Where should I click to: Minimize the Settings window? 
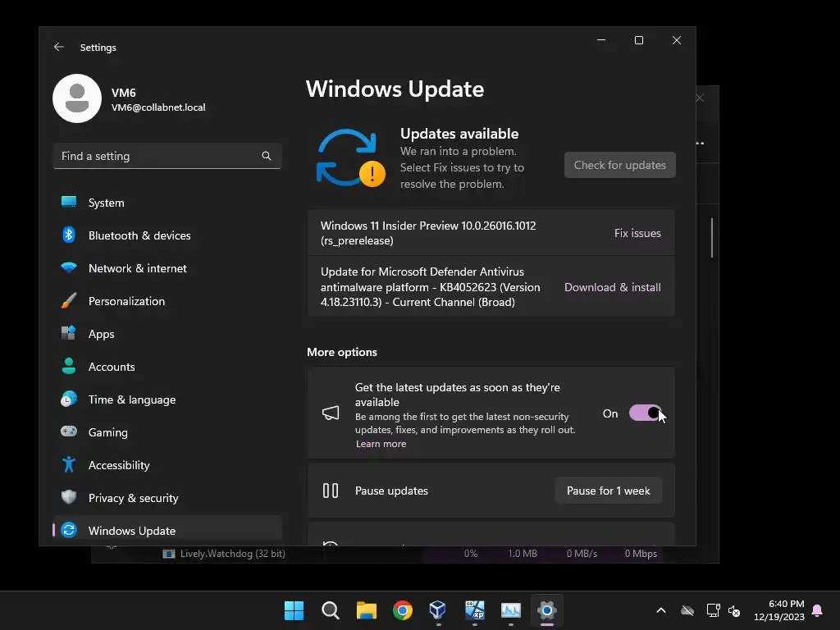click(x=601, y=40)
